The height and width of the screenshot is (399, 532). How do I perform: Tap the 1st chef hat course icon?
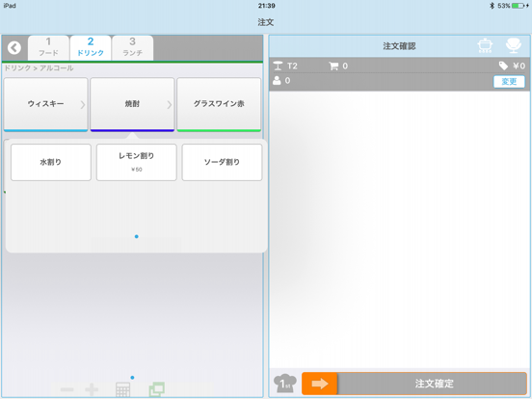[x=285, y=384]
